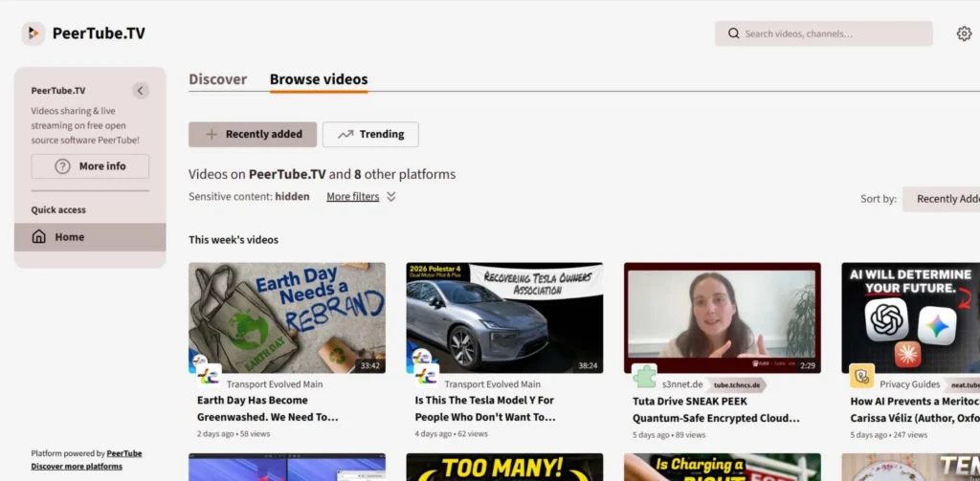
Task: Open the PeerTube powered-by link
Action: tap(124, 453)
